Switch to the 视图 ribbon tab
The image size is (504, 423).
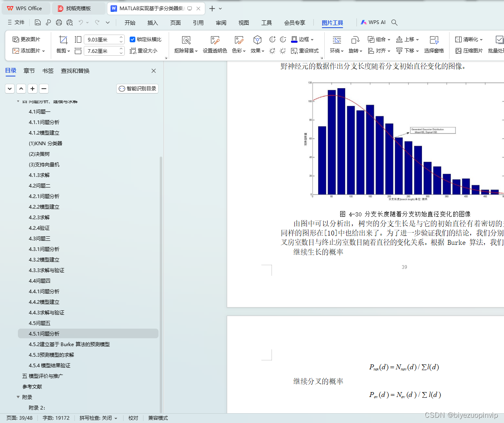point(244,23)
